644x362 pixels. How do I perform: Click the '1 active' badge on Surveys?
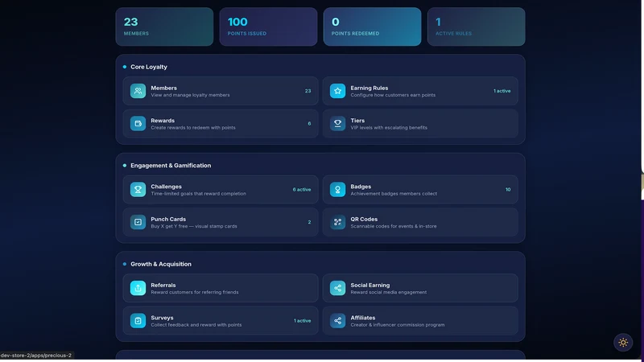click(x=303, y=321)
